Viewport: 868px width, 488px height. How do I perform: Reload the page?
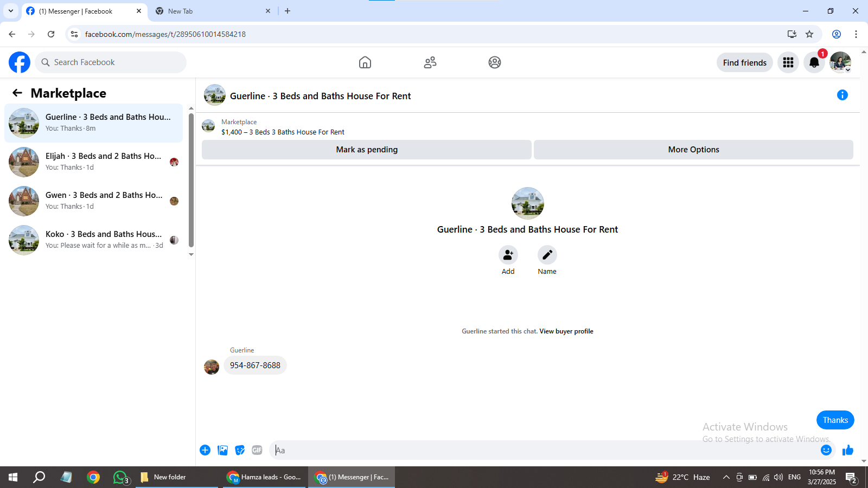(x=51, y=34)
